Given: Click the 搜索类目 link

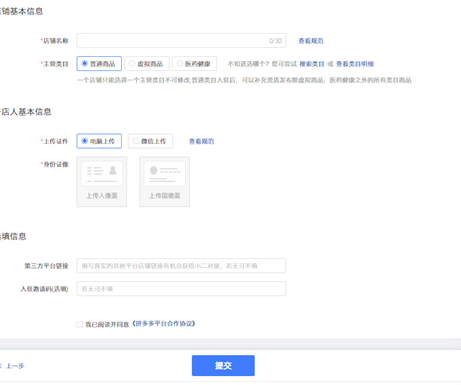Looking at the screenshot, I should 312,64.
